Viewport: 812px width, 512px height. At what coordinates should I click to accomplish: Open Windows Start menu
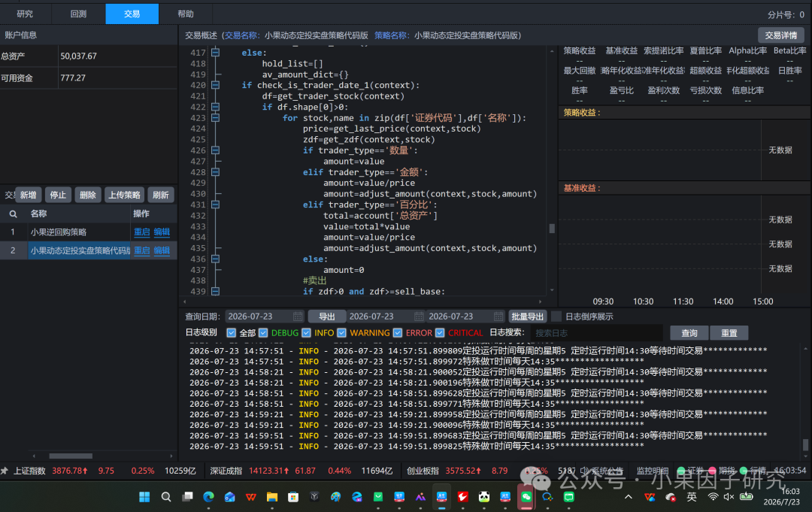144,497
